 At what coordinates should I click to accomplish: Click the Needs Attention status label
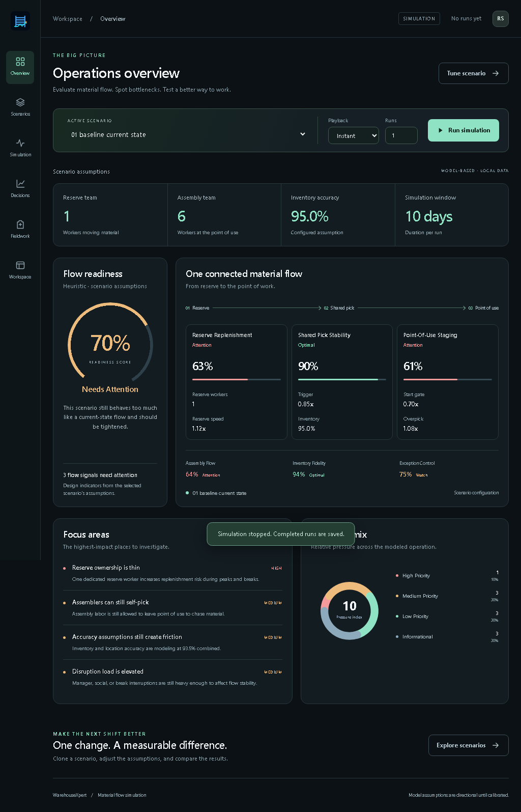110,389
